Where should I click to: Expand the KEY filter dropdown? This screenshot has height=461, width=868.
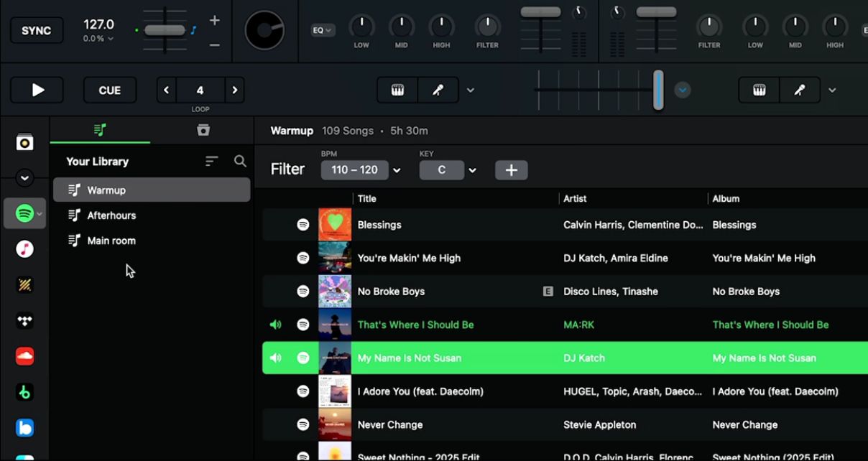click(x=473, y=170)
